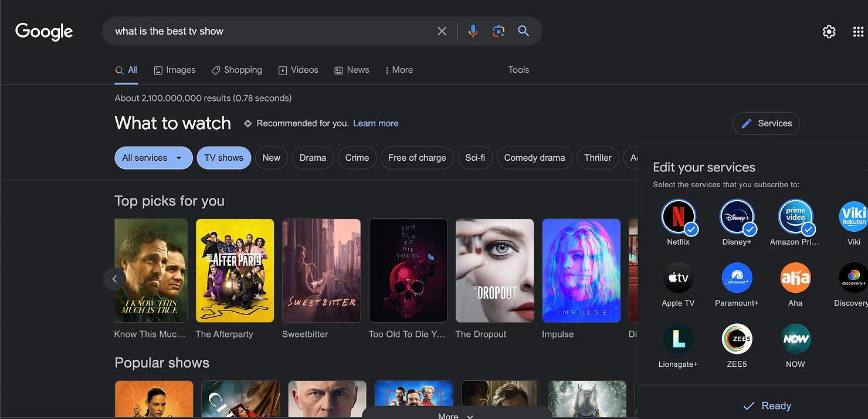Click the Learn more link

pos(376,123)
